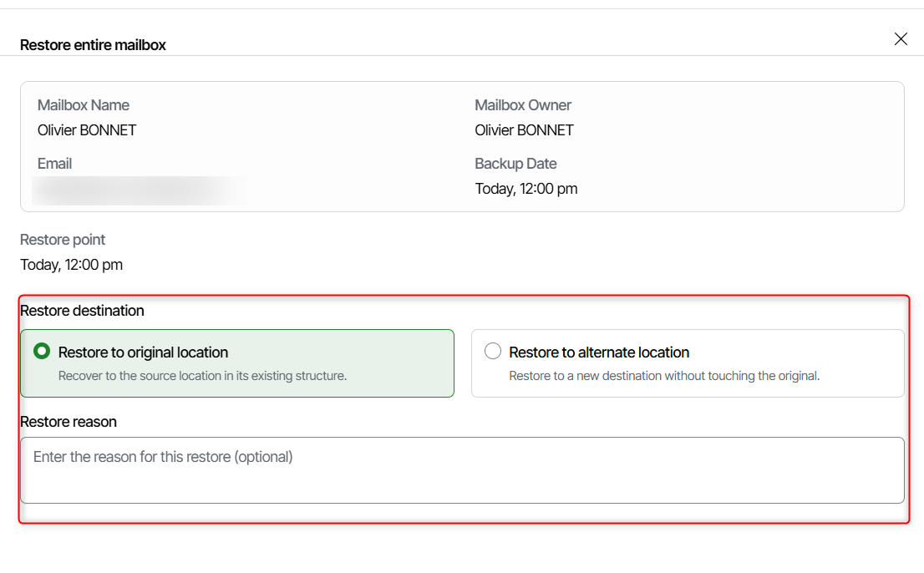Click the 'Restore entire mailbox' dialog title
The width and height of the screenshot is (924, 573).
(x=93, y=45)
